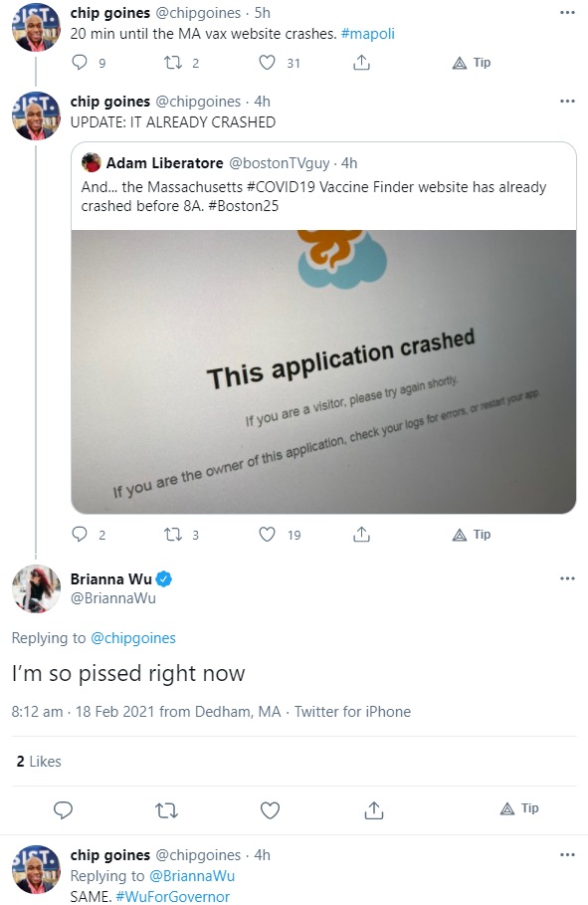Screen dimensions: 588x905
Task: Open Brianna Wu's profile picture
Action: point(36,588)
